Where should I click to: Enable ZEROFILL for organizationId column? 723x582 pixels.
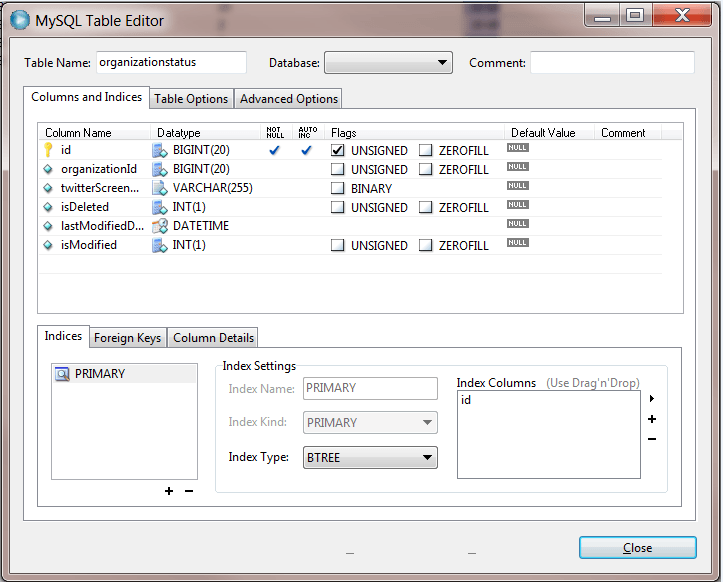pos(426,169)
